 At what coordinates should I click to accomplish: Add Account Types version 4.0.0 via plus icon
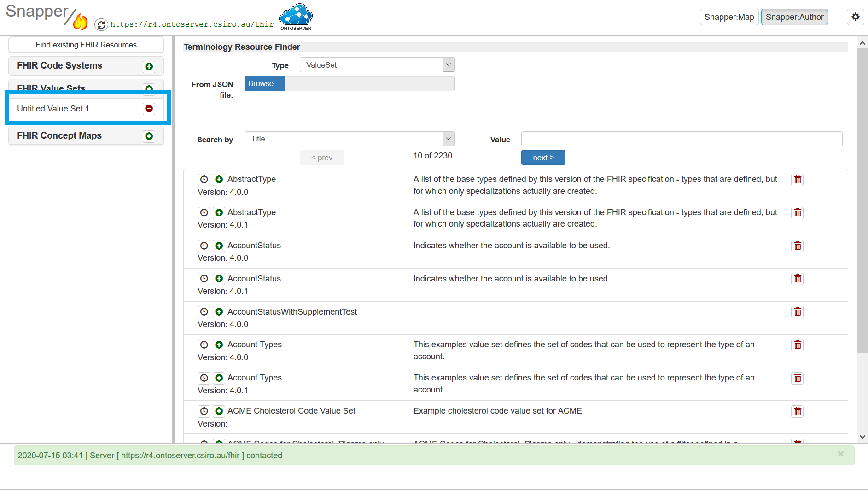click(219, 345)
